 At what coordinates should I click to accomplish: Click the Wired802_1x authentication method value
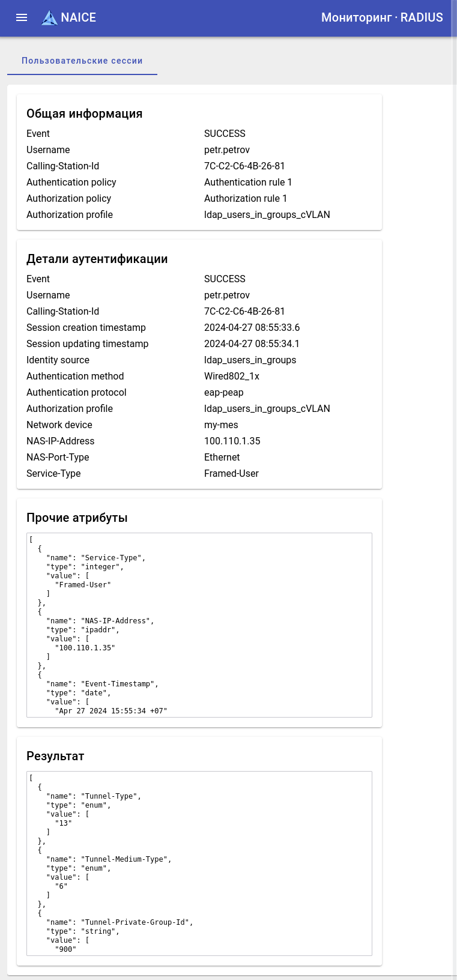coord(232,376)
